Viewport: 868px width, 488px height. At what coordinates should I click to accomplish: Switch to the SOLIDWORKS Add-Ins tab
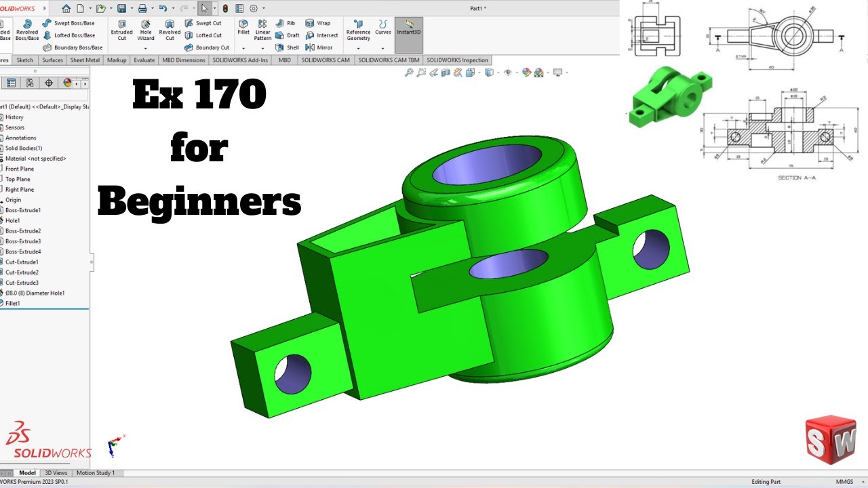[240, 60]
